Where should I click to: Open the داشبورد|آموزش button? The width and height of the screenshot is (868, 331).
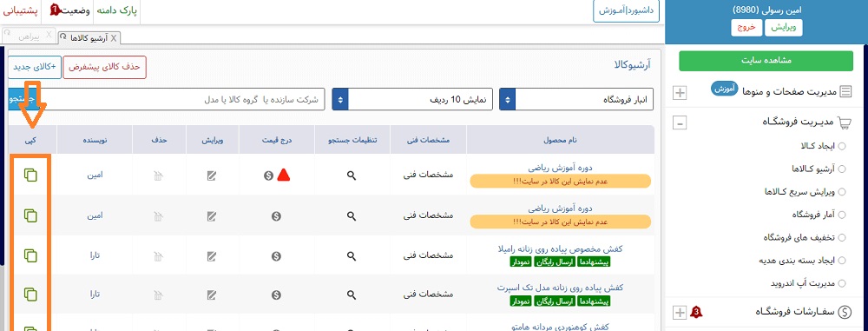(x=626, y=10)
